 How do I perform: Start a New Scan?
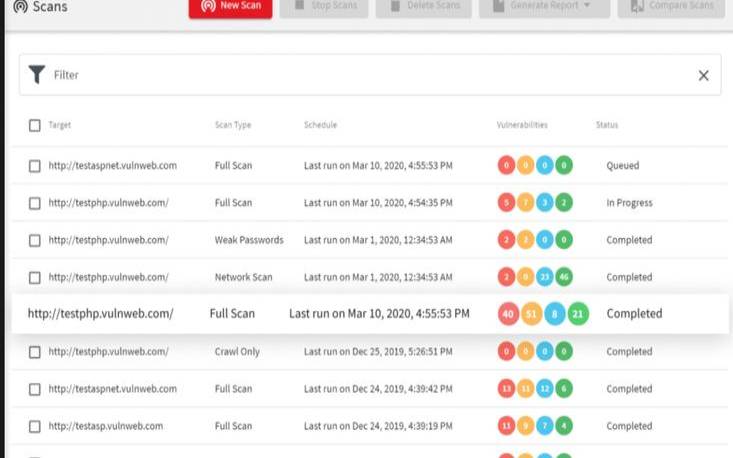click(x=229, y=7)
